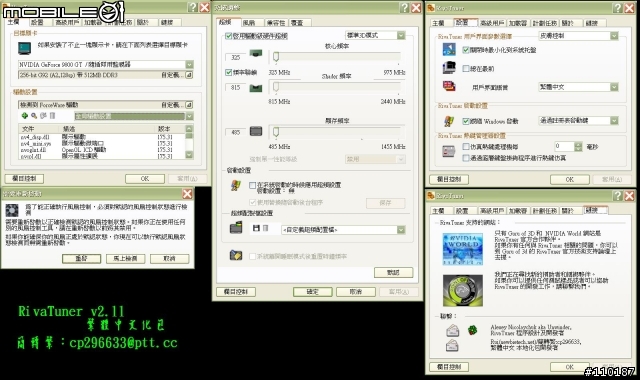640x380 pixels.
Task: Click the memory clock chip icon beside 485
Action: point(256,131)
